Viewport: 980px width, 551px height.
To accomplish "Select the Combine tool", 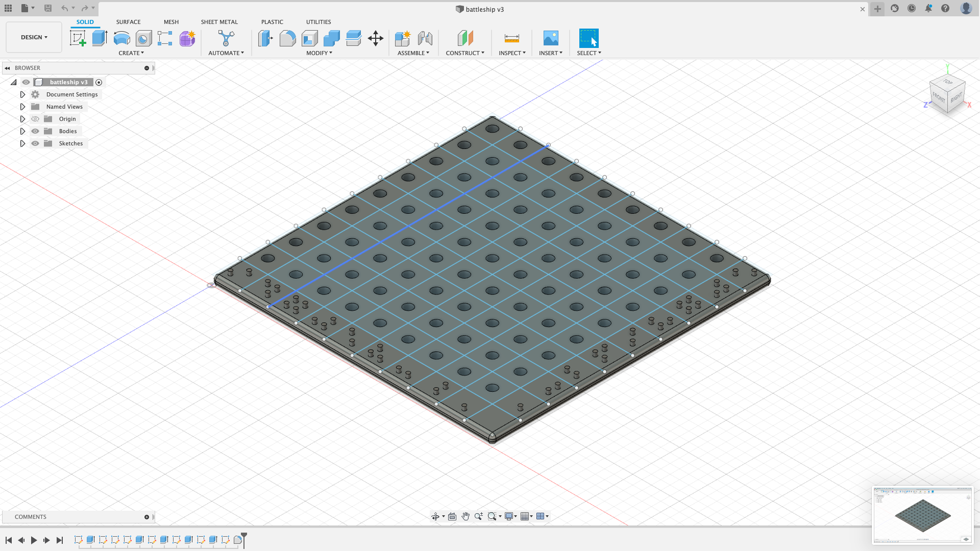I will coord(331,38).
